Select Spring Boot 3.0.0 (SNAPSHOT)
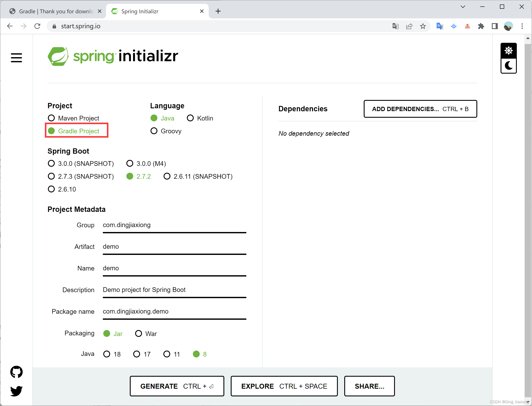The width and height of the screenshot is (532, 406). coord(81,164)
